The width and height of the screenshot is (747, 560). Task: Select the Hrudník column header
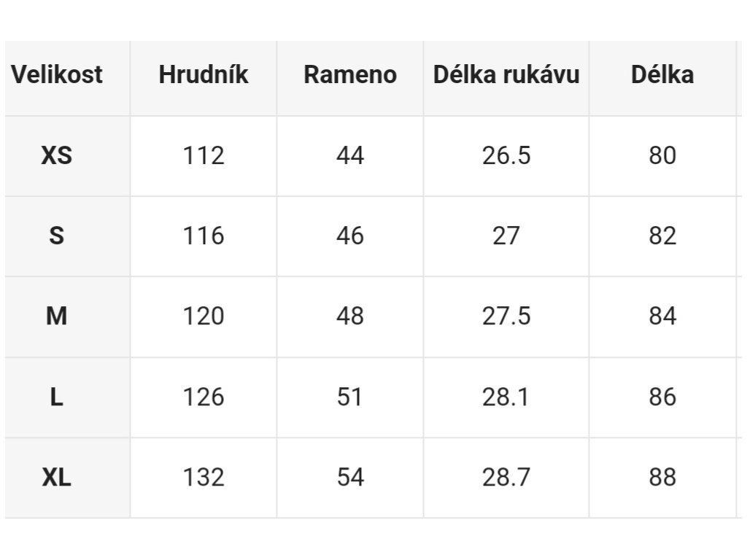(204, 75)
